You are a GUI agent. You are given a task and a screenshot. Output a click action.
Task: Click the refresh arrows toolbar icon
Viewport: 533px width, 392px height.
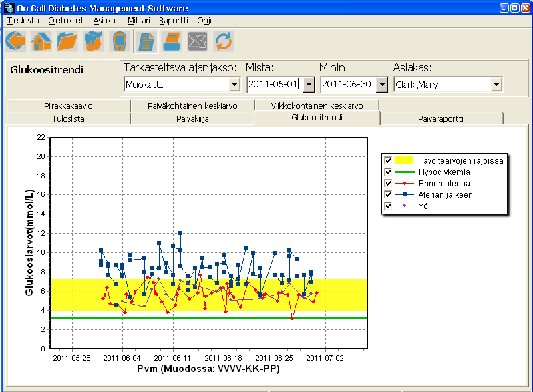224,41
